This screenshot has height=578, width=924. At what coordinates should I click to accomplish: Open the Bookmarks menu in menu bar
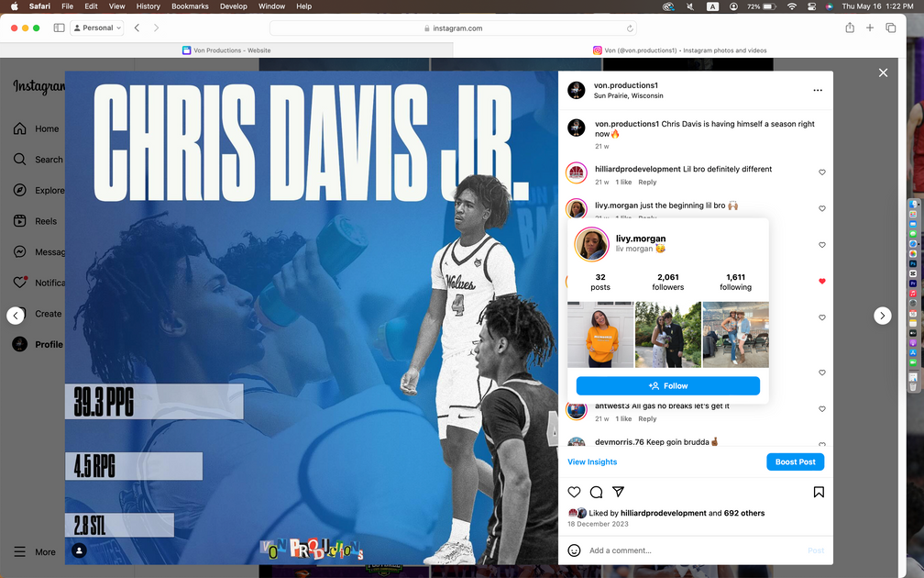(x=191, y=6)
